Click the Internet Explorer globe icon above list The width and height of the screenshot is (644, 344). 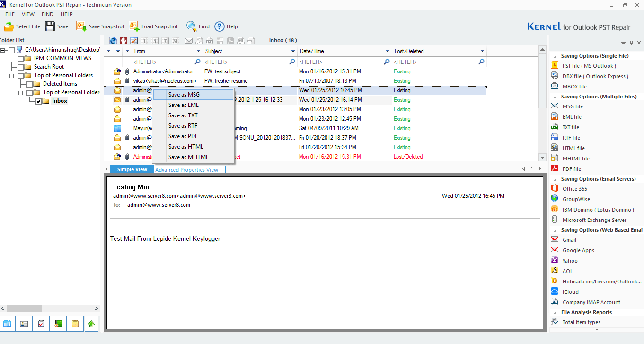113,41
